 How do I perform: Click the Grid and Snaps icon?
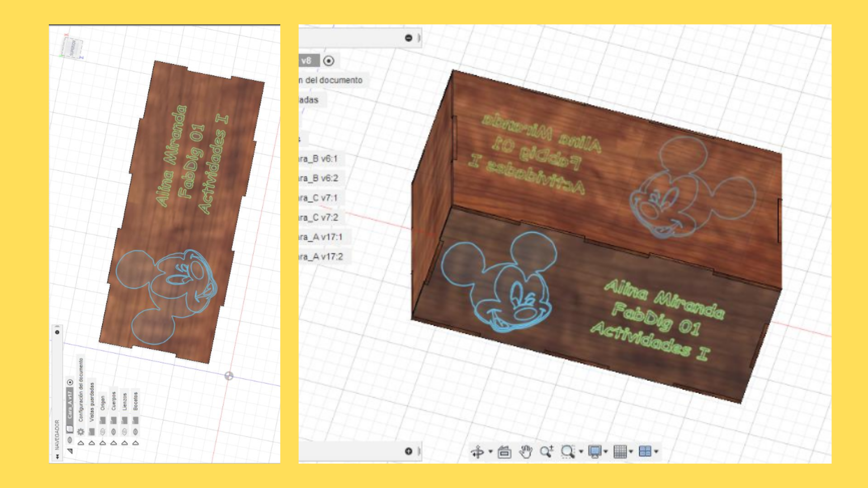[x=620, y=451]
